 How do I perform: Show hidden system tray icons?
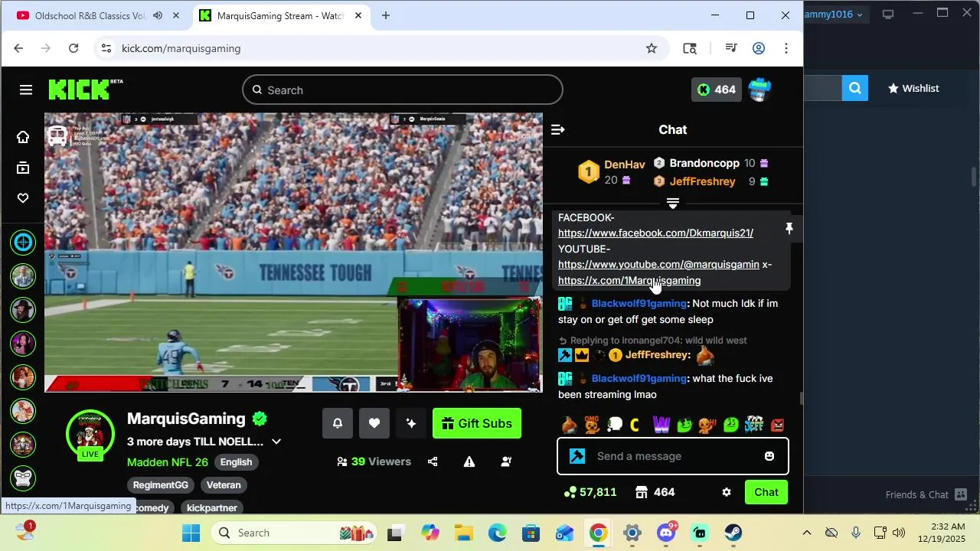pos(806,533)
